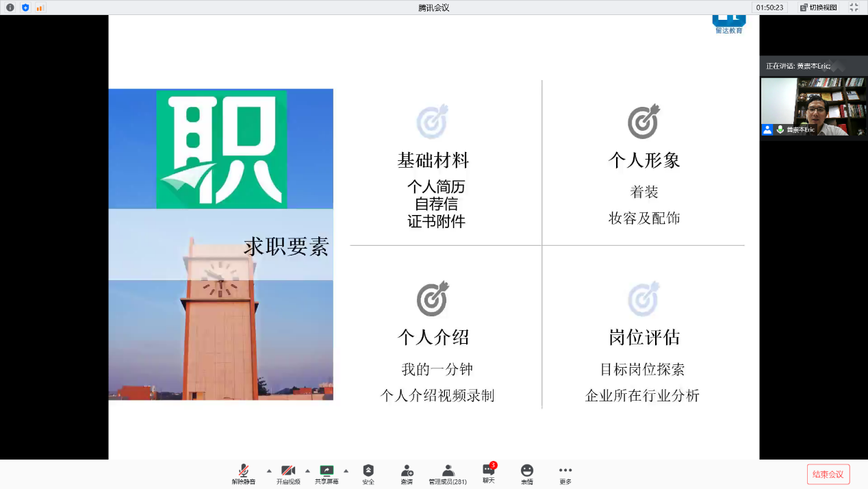Click the 邀请 invite participants icon
The width and height of the screenshot is (868, 489).
pos(407,474)
